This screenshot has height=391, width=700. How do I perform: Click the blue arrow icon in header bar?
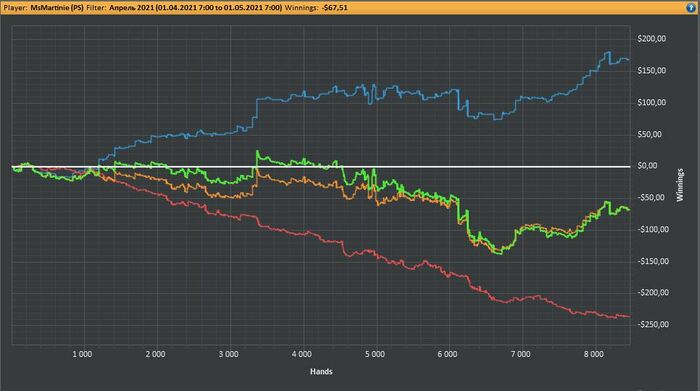coord(691,8)
